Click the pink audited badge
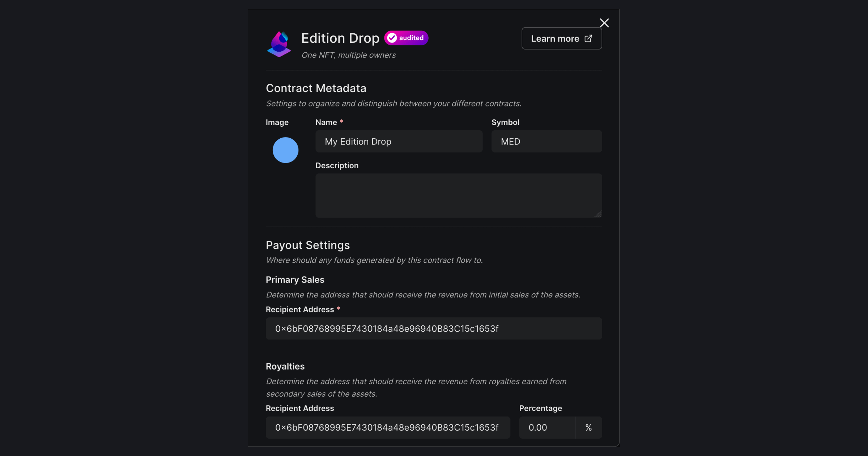 [406, 37]
